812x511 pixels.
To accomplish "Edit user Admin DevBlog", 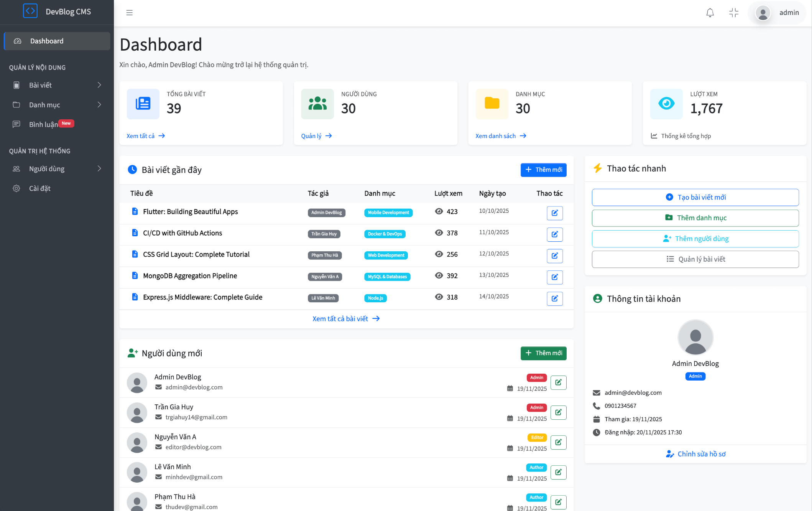I will point(559,382).
